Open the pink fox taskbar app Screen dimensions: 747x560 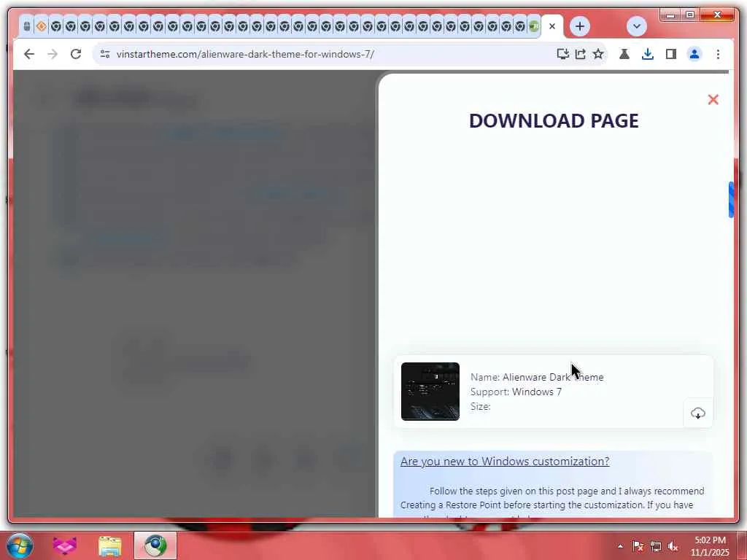pyautogui.click(x=64, y=545)
